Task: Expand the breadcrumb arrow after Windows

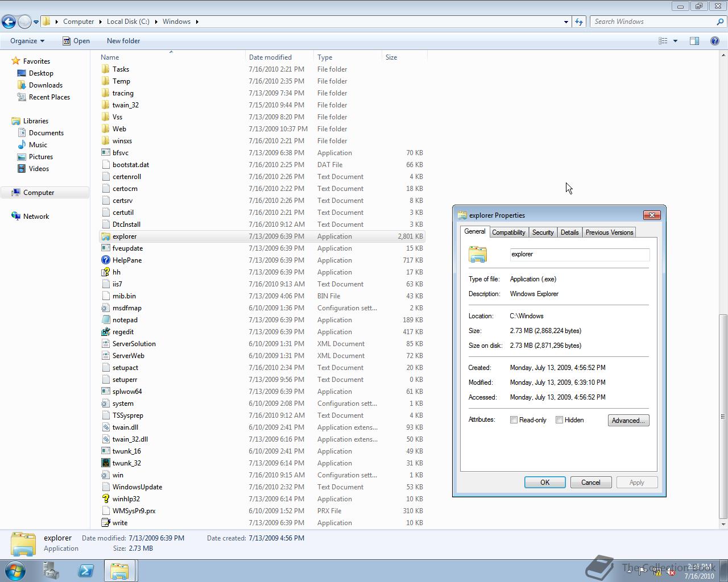Action: [197, 22]
